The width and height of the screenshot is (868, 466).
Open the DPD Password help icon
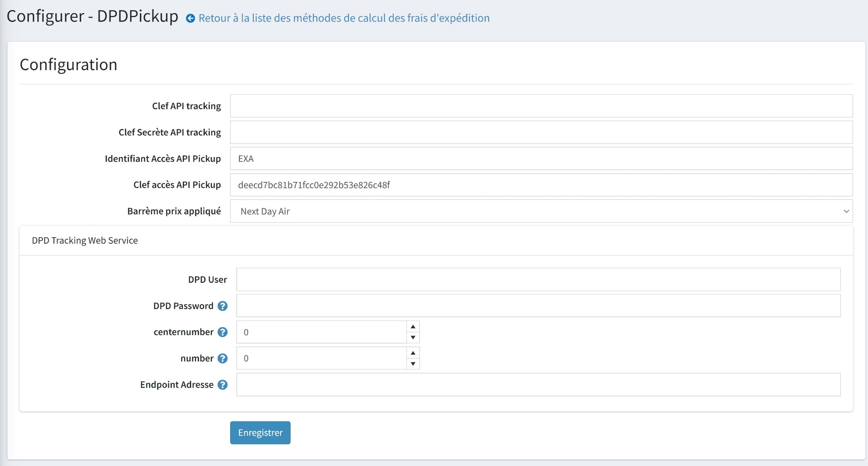223,306
